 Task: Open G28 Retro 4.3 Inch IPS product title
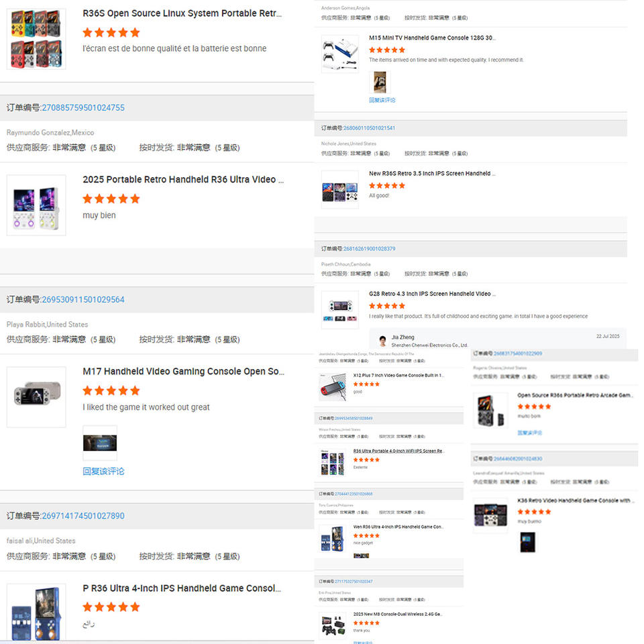pyautogui.click(x=432, y=294)
